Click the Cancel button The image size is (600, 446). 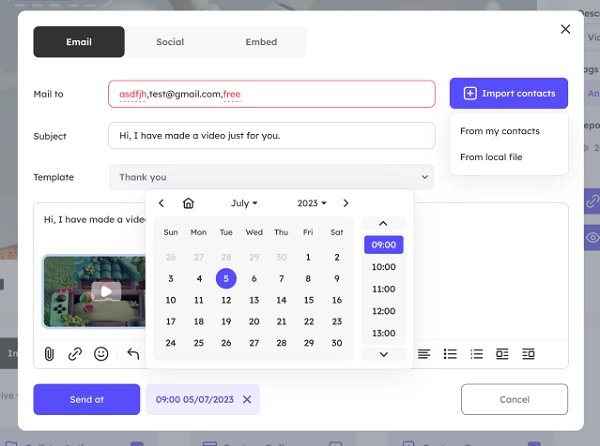[514, 400]
